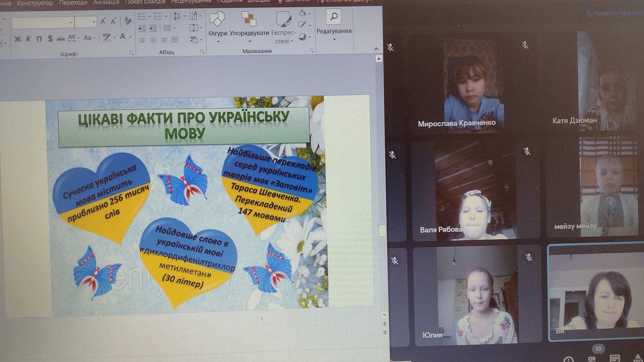Switch to Переходи tab
The height and width of the screenshot is (362, 644).
click(x=73, y=3)
